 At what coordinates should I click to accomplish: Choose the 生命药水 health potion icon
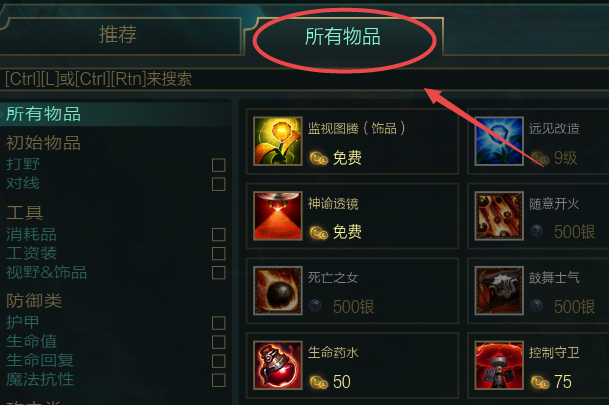point(278,365)
